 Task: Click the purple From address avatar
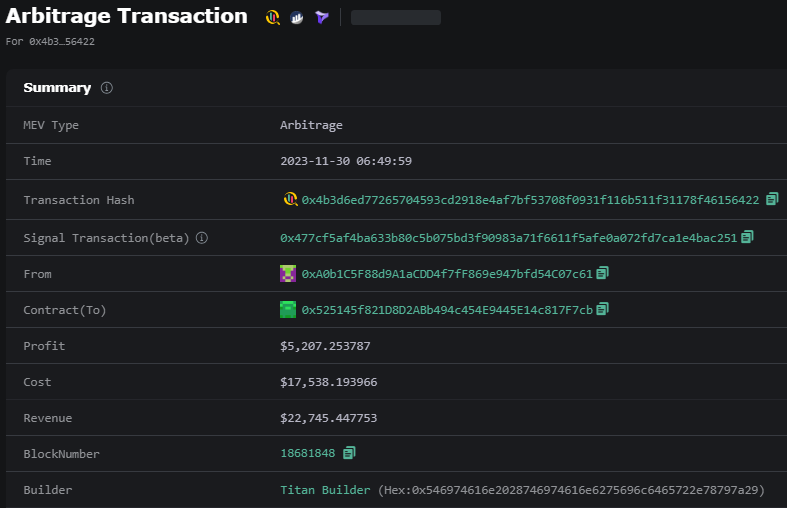[288, 274]
